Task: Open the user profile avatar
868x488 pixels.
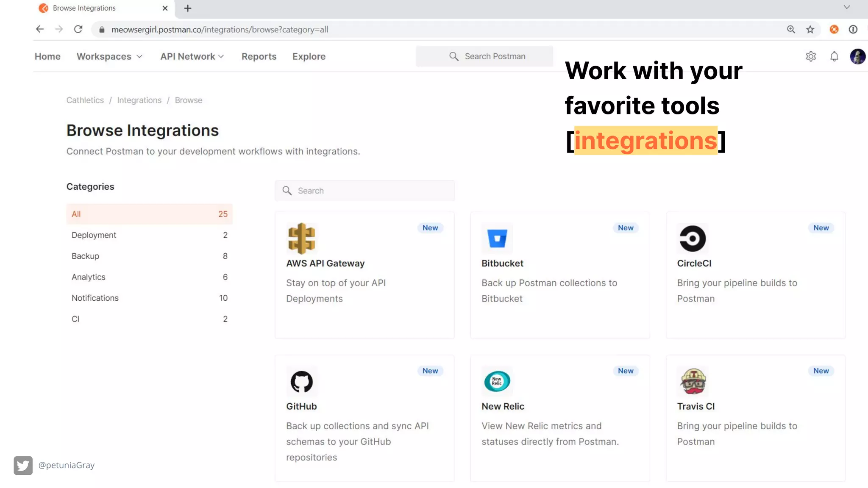Action: (x=858, y=56)
